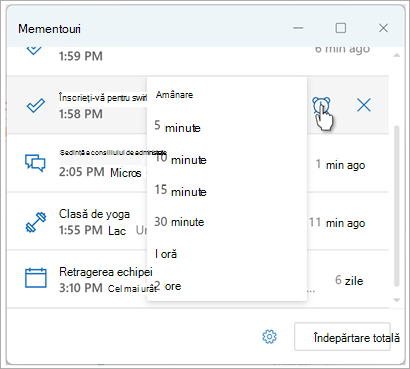Dismiss the 1:58 PM reminder with X
410x369 pixels.
pos(364,106)
